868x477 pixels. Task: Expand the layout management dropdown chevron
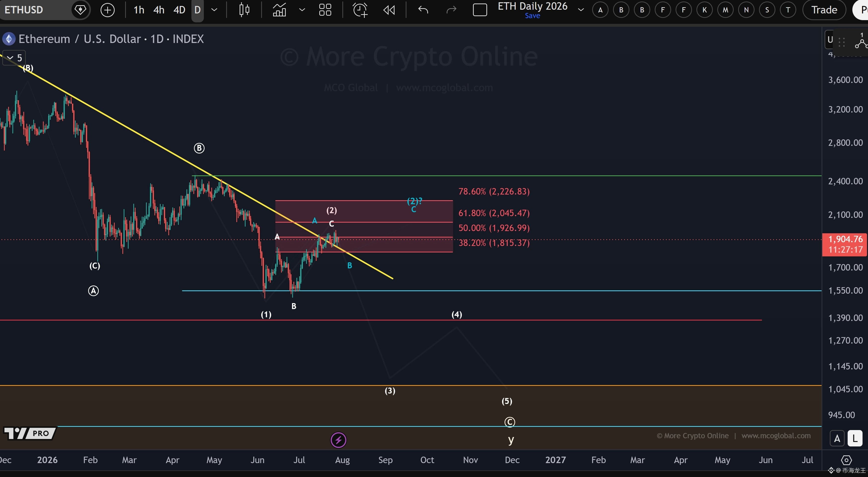coord(580,10)
